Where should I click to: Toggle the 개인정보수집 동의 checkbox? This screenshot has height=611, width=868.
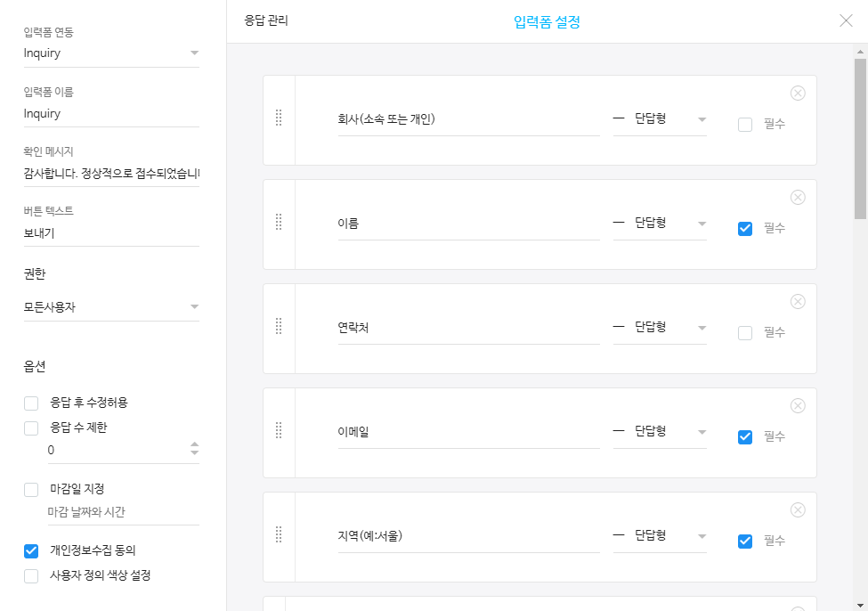(x=31, y=550)
